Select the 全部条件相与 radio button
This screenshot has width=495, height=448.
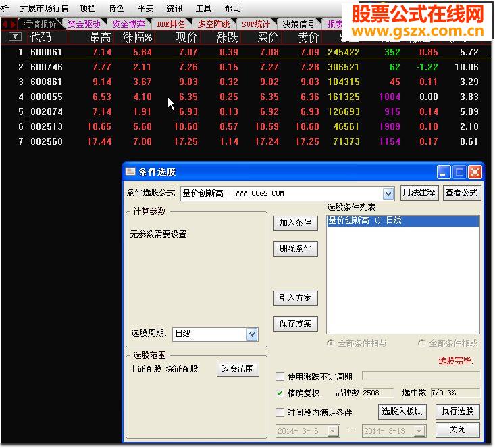[x=330, y=343]
